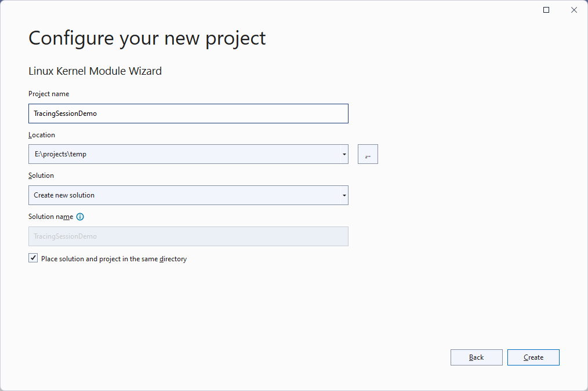Click the "Solution name" label text
This screenshot has height=391, width=588.
[x=50, y=217]
